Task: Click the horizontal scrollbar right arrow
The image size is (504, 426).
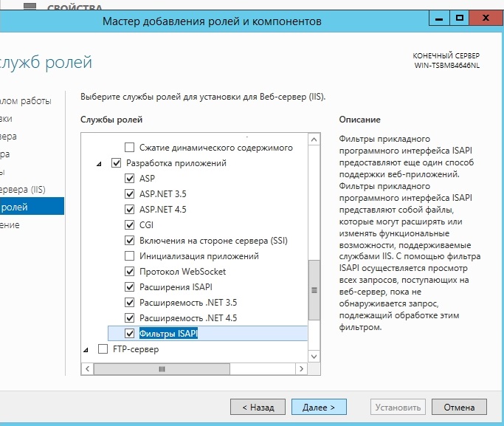Action: pyautogui.click(x=303, y=368)
